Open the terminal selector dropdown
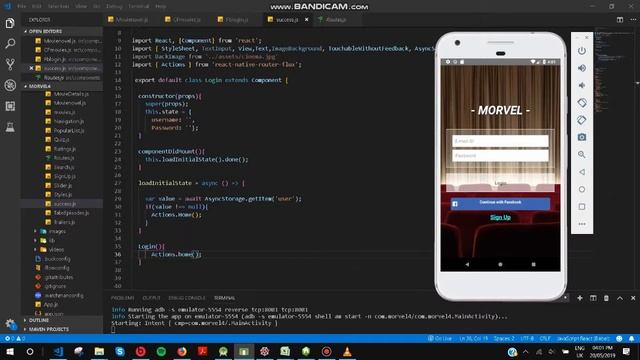Viewport: 640px width, 360px height. click(565, 298)
